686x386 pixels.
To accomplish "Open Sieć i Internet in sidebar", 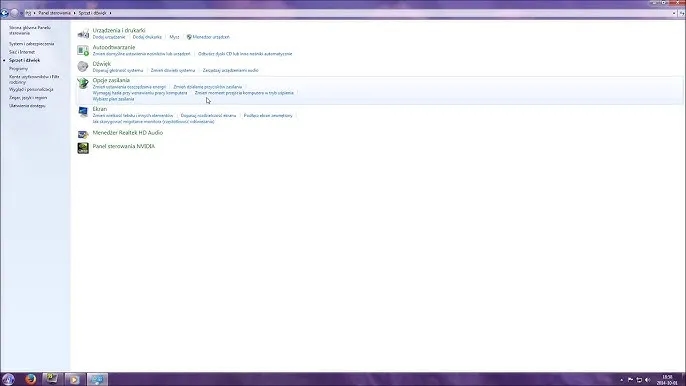I will [x=22, y=52].
